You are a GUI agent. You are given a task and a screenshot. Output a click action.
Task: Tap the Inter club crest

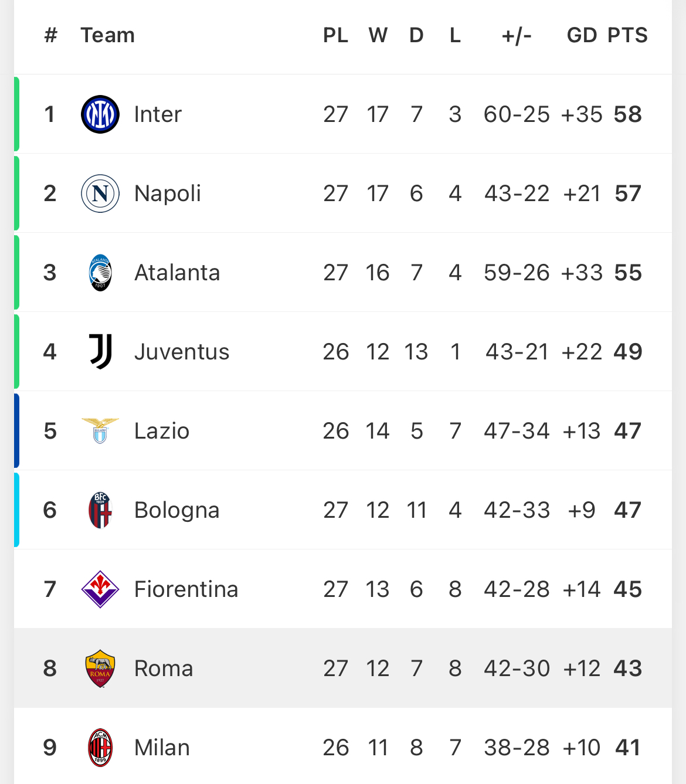100,114
